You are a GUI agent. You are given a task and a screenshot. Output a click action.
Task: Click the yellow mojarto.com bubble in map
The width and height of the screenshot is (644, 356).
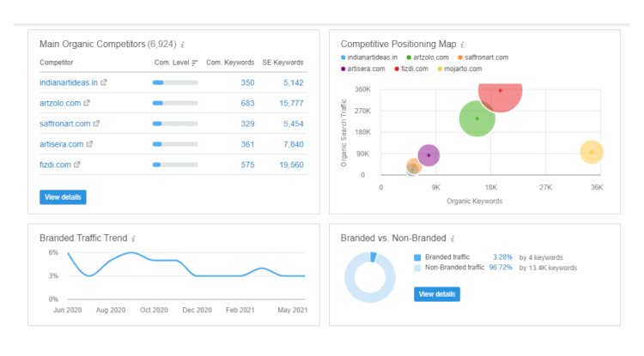coord(592,152)
